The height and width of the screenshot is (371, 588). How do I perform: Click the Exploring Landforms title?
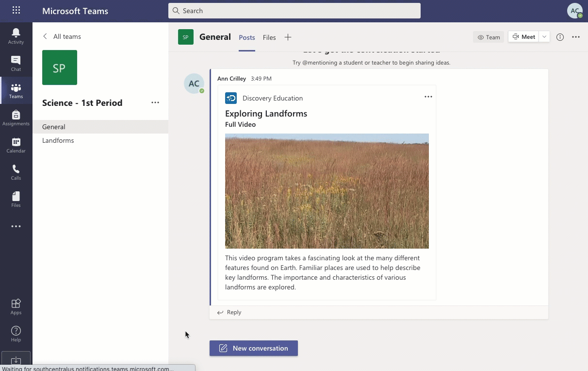[x=266, y=114]
